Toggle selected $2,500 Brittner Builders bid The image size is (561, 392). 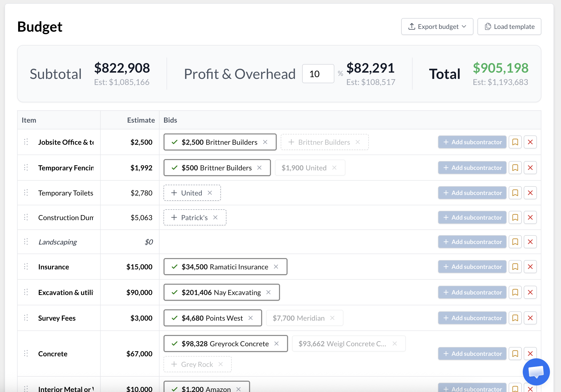pyautogui.click(x=214, y=142)
